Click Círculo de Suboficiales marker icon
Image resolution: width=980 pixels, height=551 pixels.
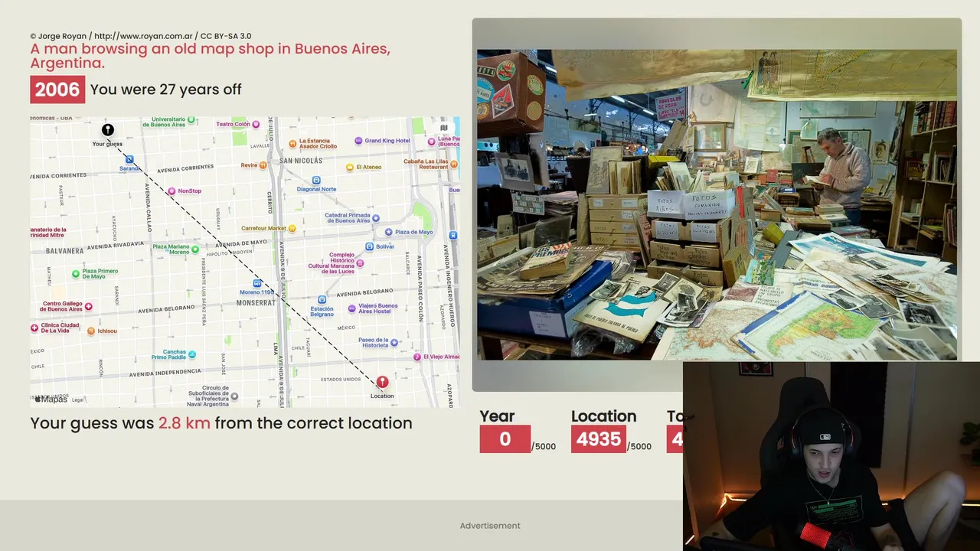[234, 396]
